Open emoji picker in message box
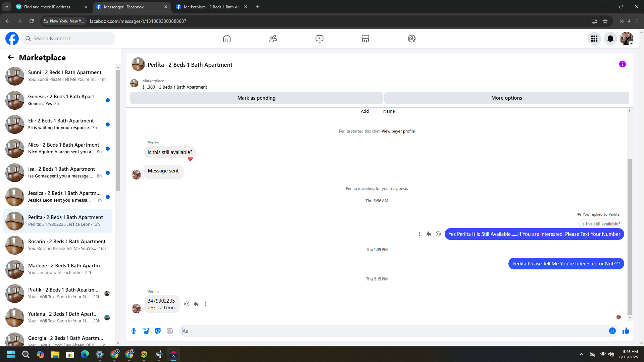The height and width of the screenshot is (362, 644). [x=612, y=331]
